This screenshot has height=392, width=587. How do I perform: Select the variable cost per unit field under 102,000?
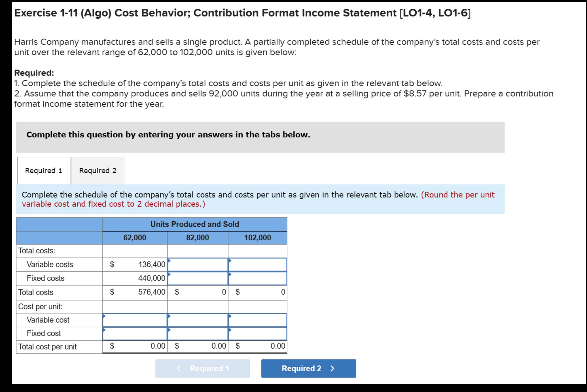[x=257, y=320]
